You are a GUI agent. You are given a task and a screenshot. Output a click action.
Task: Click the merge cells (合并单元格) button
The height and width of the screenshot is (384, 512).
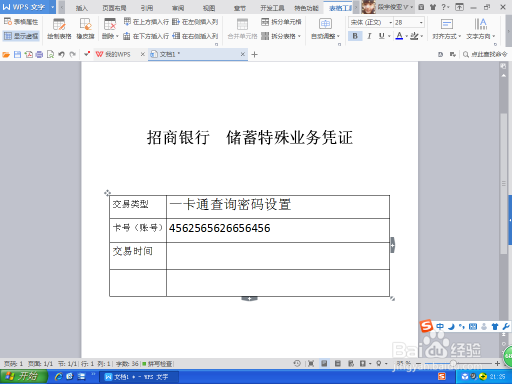pyautogui.click(x=242, y=29)
